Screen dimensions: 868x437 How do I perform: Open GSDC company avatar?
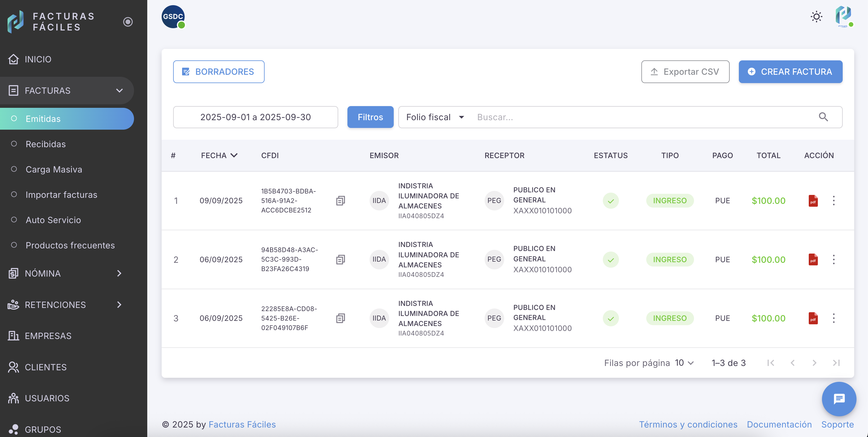[173, 16]
